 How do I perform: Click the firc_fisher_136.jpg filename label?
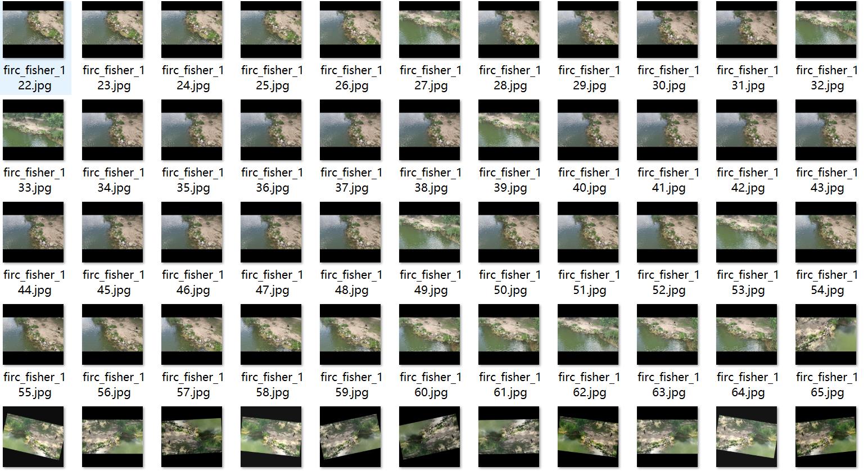tap(272, 180)
